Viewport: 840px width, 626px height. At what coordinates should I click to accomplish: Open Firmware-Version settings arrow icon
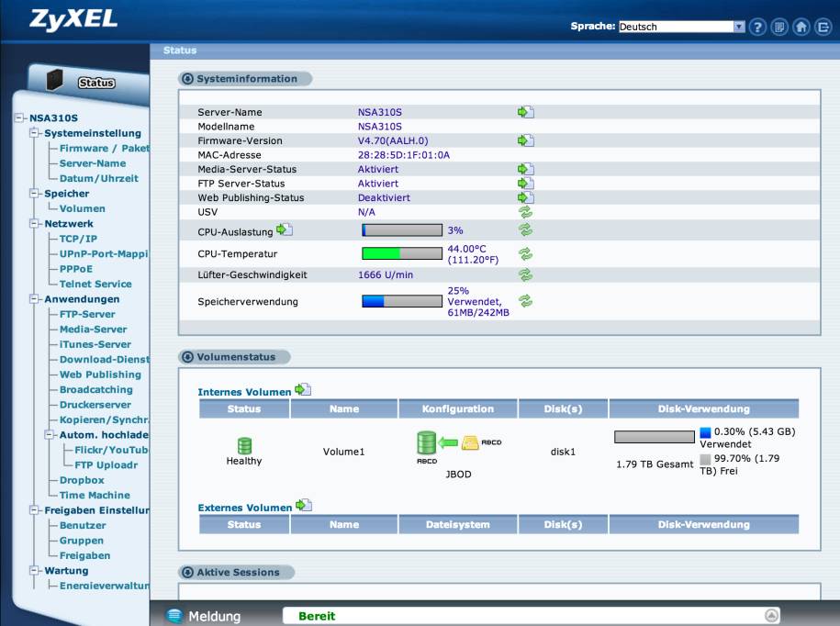[525, 140]
